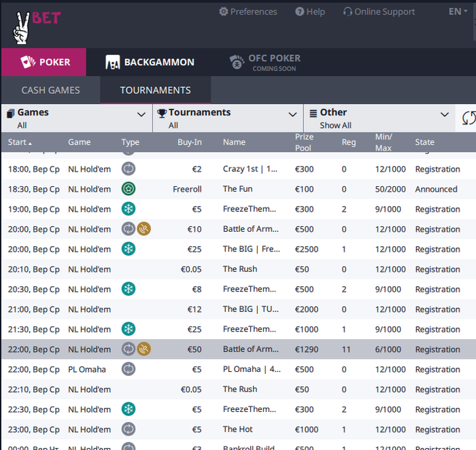476x450 pixels.
Task: Open Preferences gear icon
Action: click(x=224, y=12)
